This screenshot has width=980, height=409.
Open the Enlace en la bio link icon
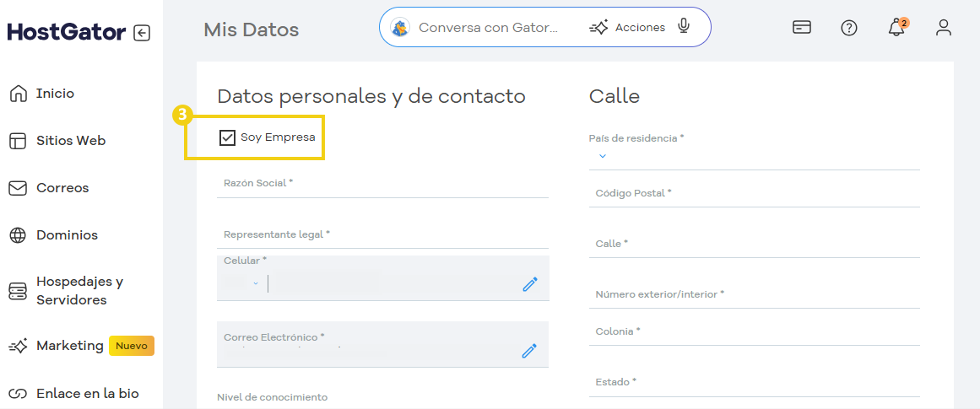click(x=19, y=394)
